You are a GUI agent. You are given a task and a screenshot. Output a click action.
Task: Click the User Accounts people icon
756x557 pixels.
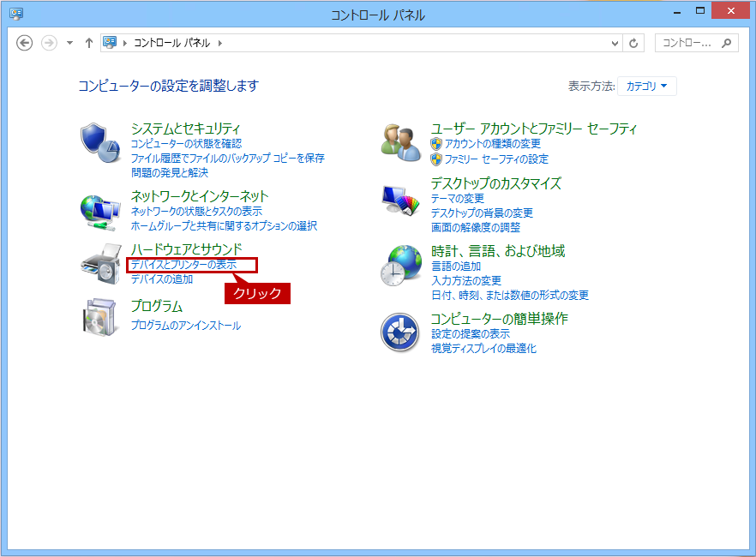tap(400, 142)
